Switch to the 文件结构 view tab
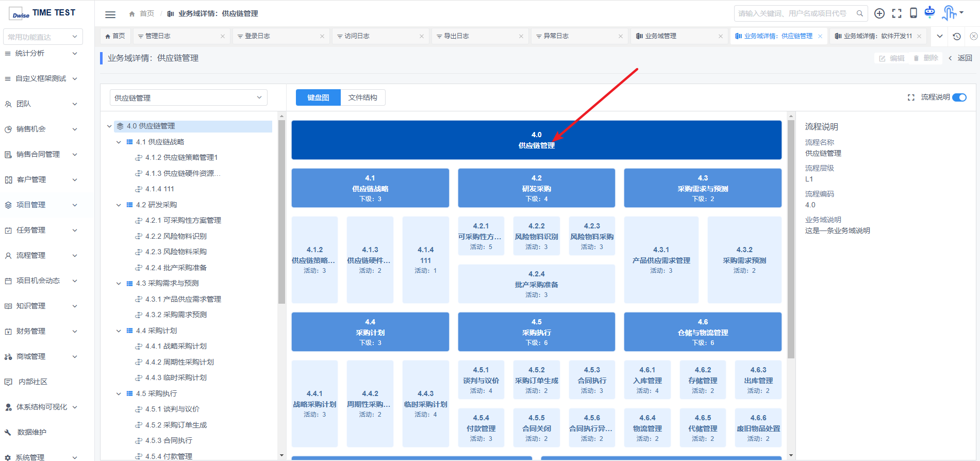 [x=363, y=97]
